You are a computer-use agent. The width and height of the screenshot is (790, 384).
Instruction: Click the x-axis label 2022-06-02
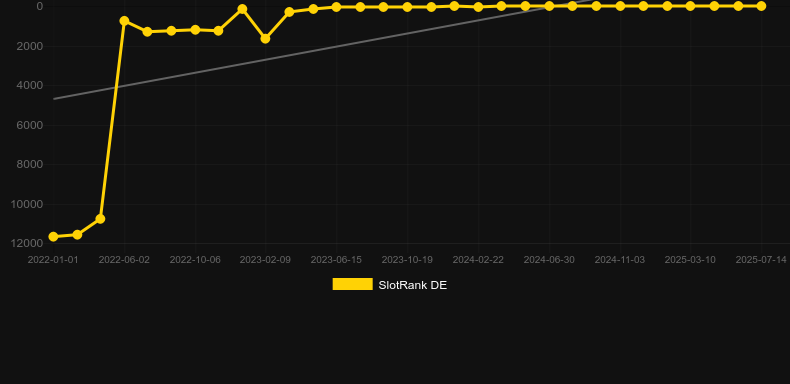[x=124, y=260]
